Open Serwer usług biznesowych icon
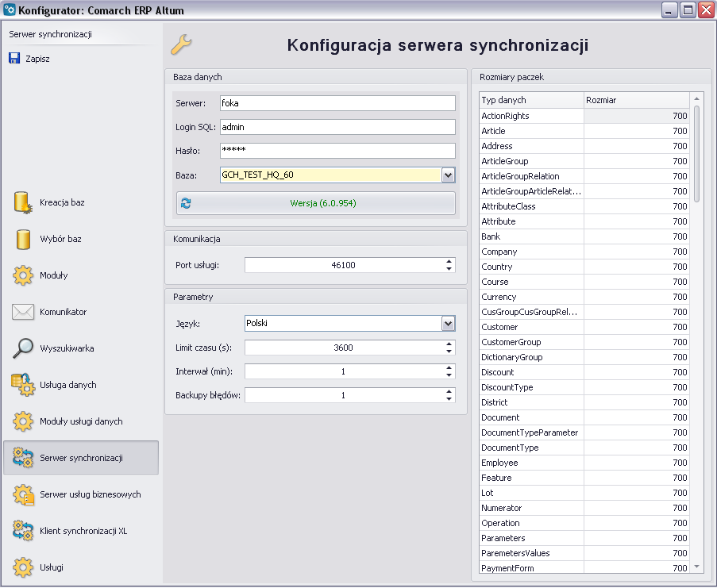Viewport: 717px width, 588px height. [x=23, y=494]
